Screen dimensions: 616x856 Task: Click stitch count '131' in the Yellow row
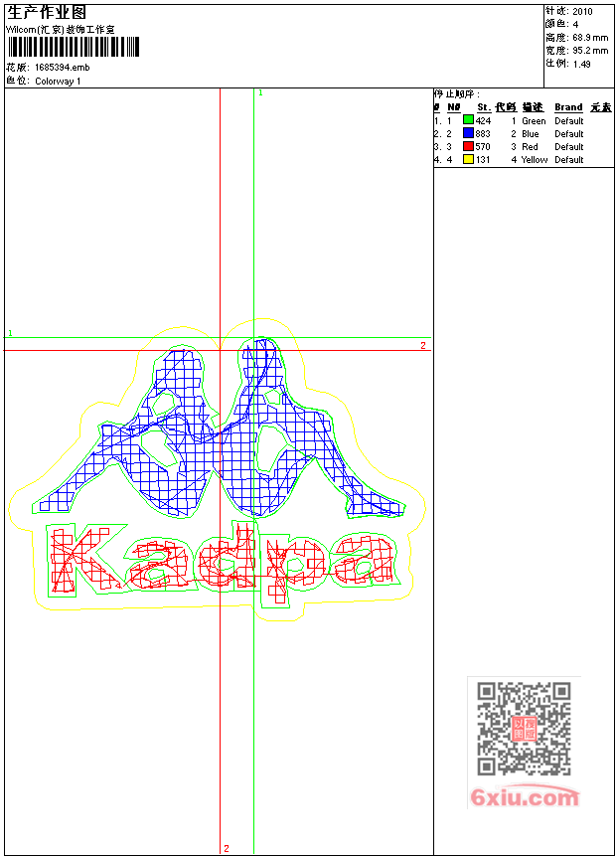click(x=483, y=159)
